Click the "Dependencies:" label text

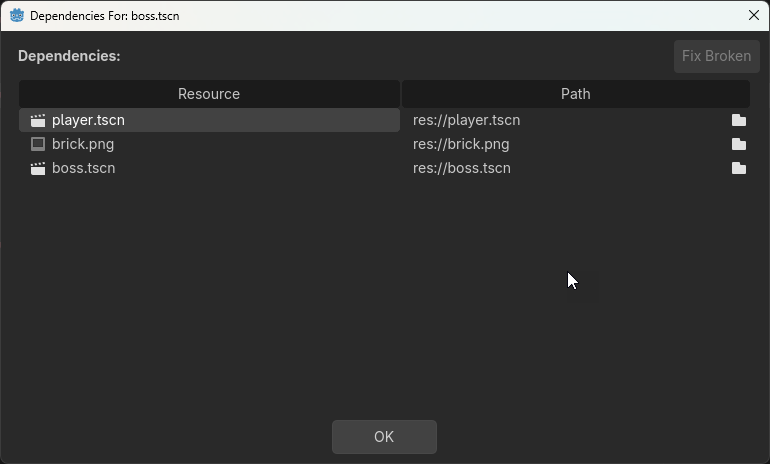(69, 56)
